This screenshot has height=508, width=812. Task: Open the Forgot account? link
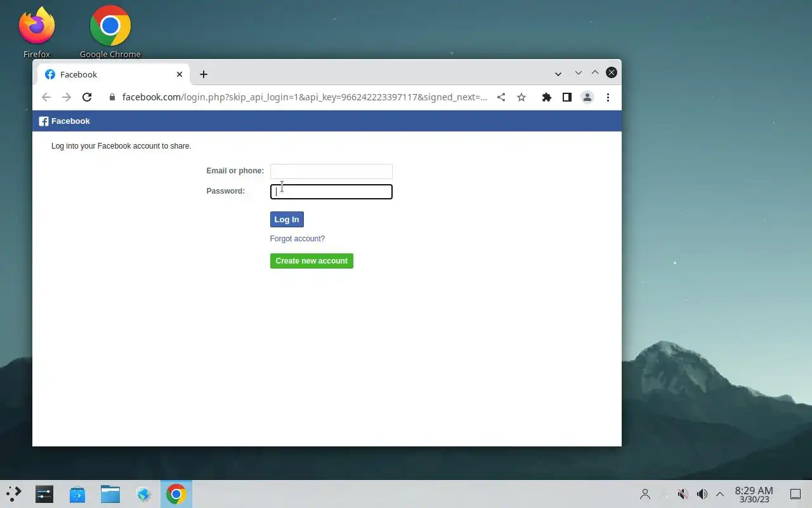pos(298,239)
